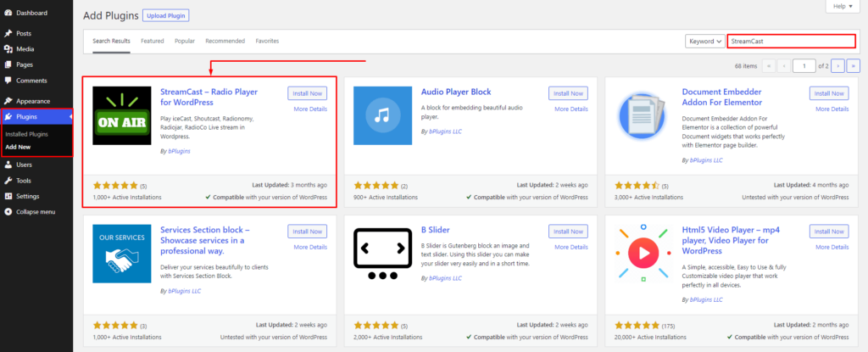Click Html5 Video Player play-button thumbnail
The width and height of the screenshot is (868, 352).
pyautogui.click(x=643, y=254)
